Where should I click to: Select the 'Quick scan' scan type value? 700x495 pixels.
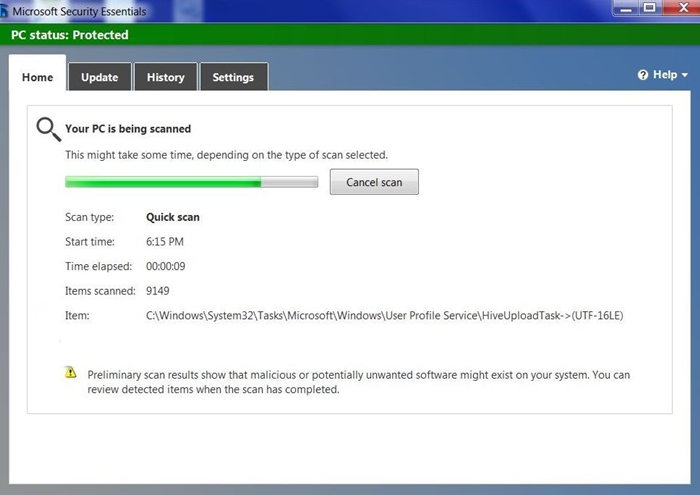coord(173,217)
